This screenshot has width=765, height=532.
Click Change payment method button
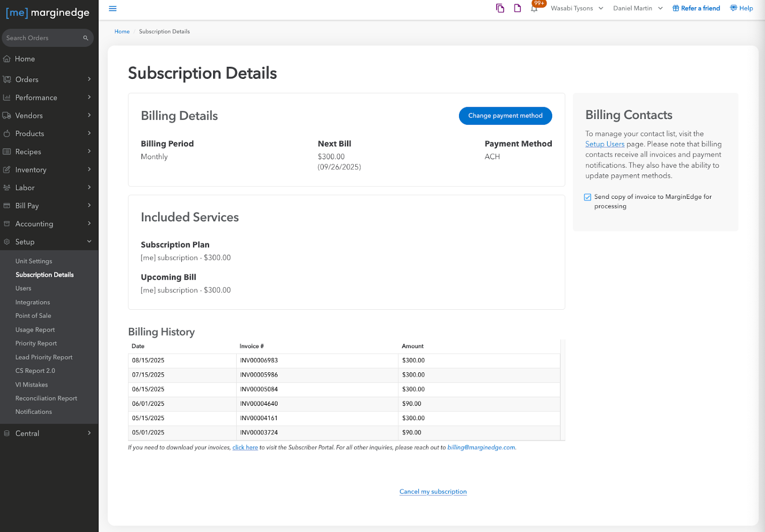tap(505, 116)
